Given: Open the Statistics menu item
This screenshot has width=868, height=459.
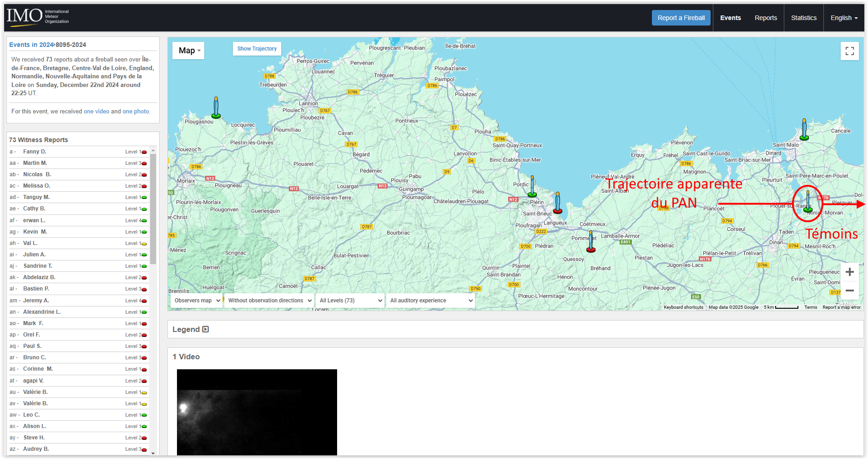Looking at the screenshot, I should 803,18.
